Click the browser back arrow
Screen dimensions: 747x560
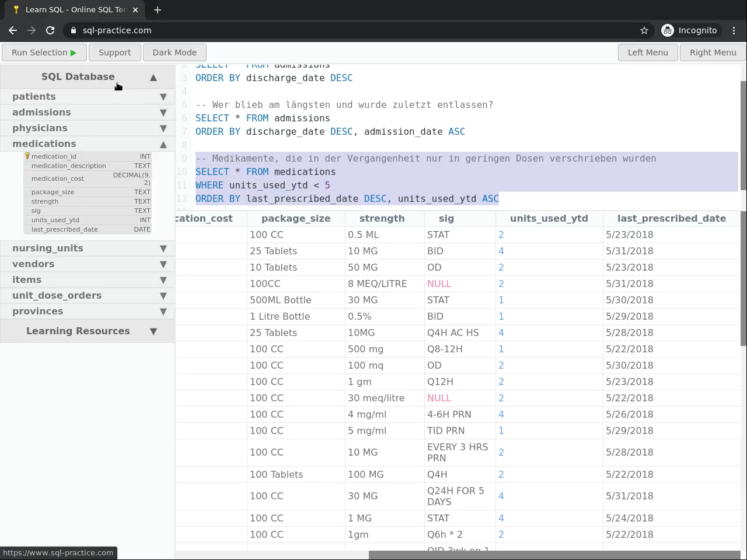click(x=13, y=30)
